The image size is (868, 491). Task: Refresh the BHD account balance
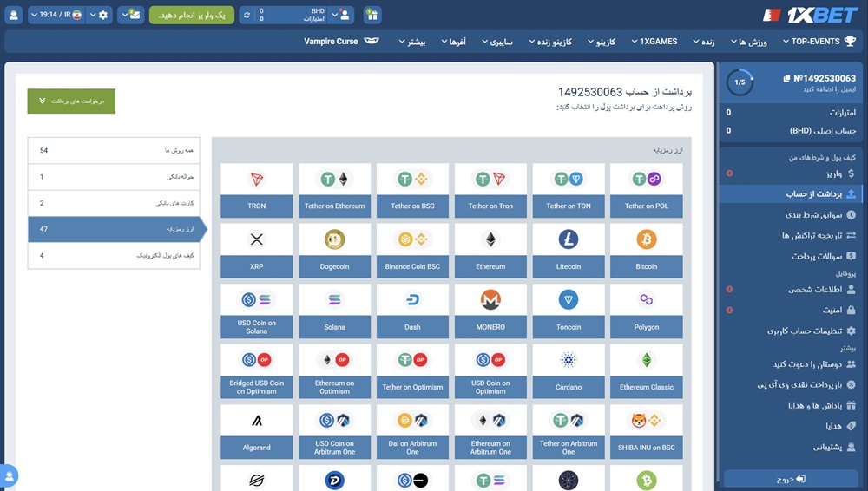247,15
